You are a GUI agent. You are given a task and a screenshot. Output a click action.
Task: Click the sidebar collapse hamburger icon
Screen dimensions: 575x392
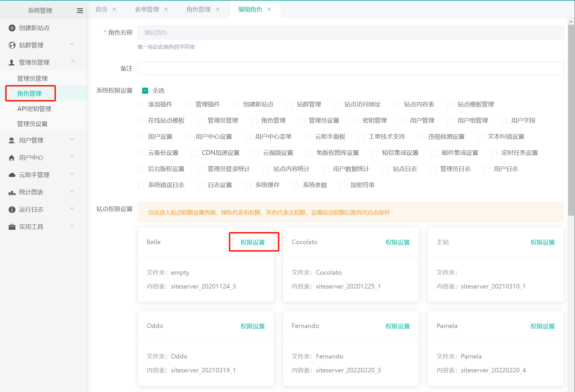pos(80,11)
